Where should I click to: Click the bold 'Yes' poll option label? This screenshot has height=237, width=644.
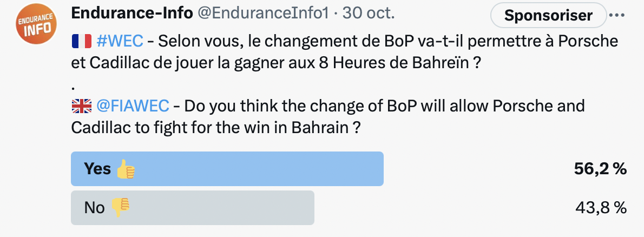pyautogui.click(x=97, y=169)
